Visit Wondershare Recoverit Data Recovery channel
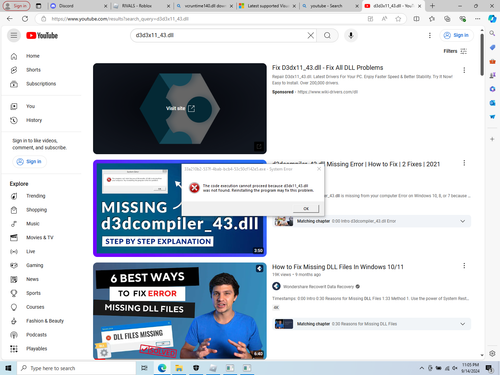This screenshot has height=375, width=500. pyautogui.click(x=318, y=287)
